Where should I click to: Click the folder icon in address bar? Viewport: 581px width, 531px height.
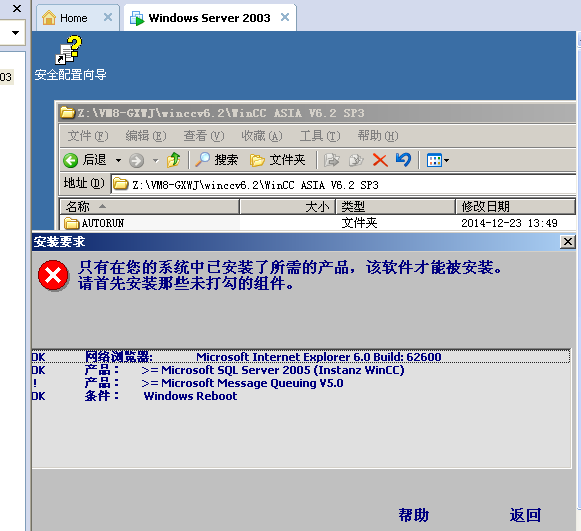tap(120, 184)
